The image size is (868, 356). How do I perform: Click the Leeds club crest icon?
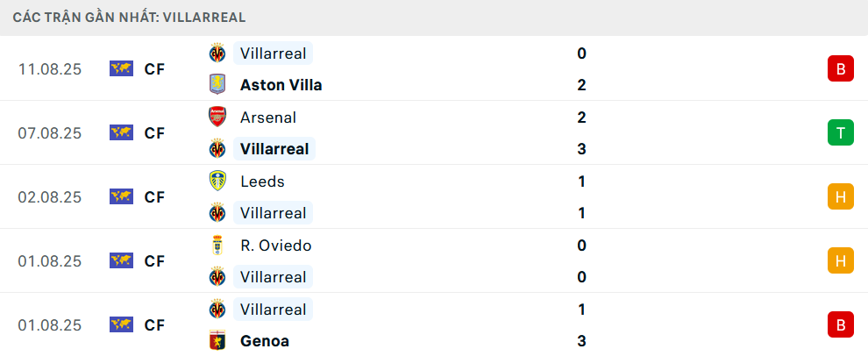[217, 182]
